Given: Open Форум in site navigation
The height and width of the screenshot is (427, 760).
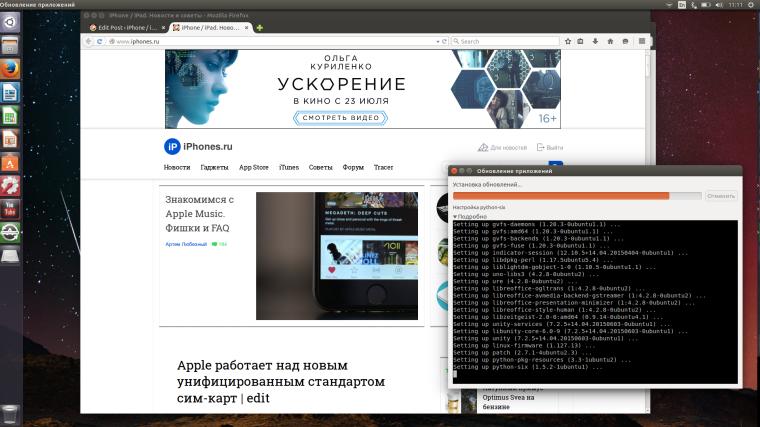Looking at the screenshot, I should click(x=353, y=167).
